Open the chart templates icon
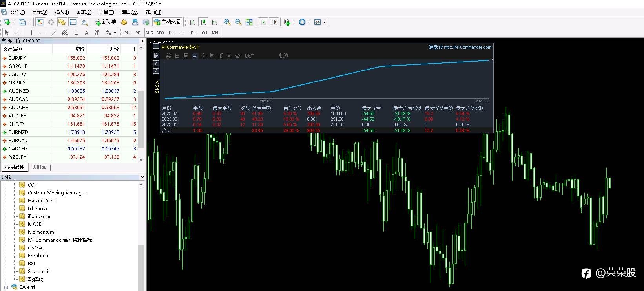 coord(317,22)
